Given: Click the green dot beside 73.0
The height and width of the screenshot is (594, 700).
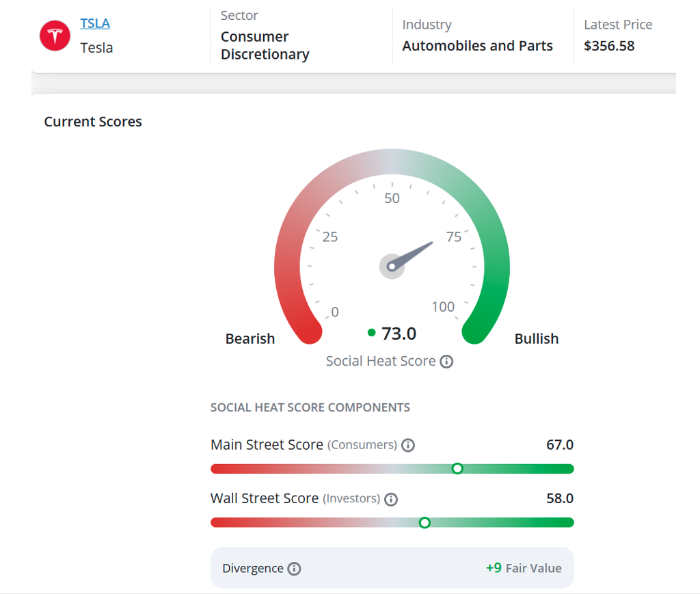Looking at the screenshot, I should click(371, 332).
